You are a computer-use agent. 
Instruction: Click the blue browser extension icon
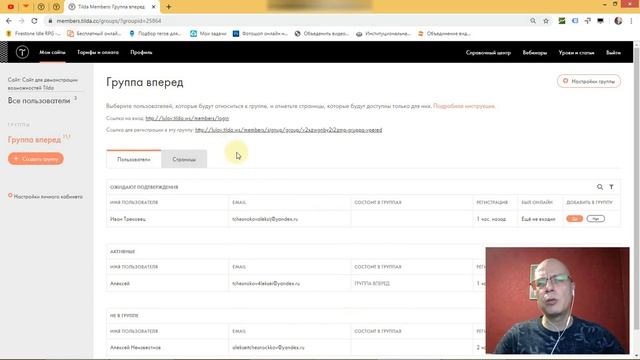(x=575, y=21)
